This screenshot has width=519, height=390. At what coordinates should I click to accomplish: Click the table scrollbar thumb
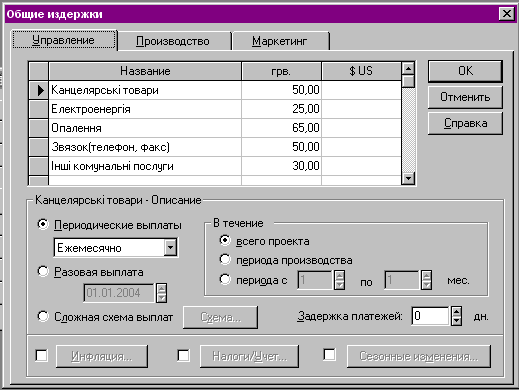pos(408,81)
